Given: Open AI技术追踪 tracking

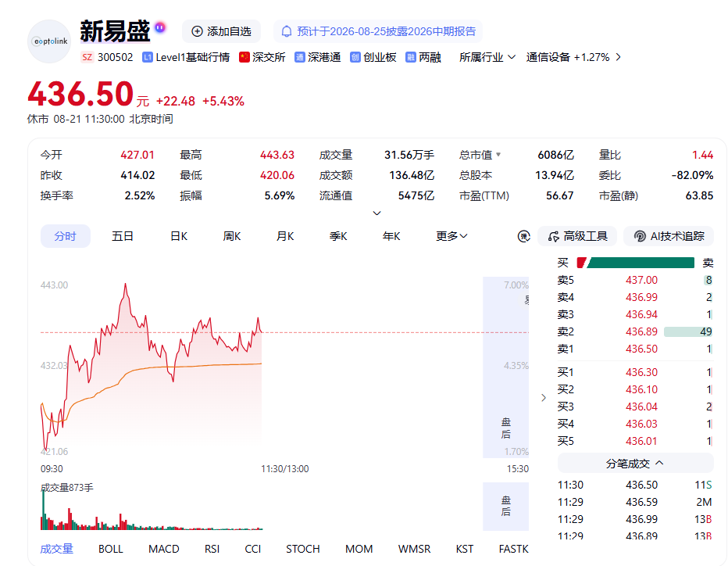Looking at the screenshot, I should click(x=669, y=236).
